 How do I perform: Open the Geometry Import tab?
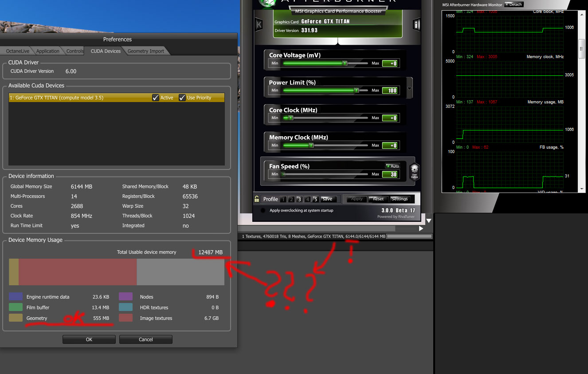click(146, 51)
